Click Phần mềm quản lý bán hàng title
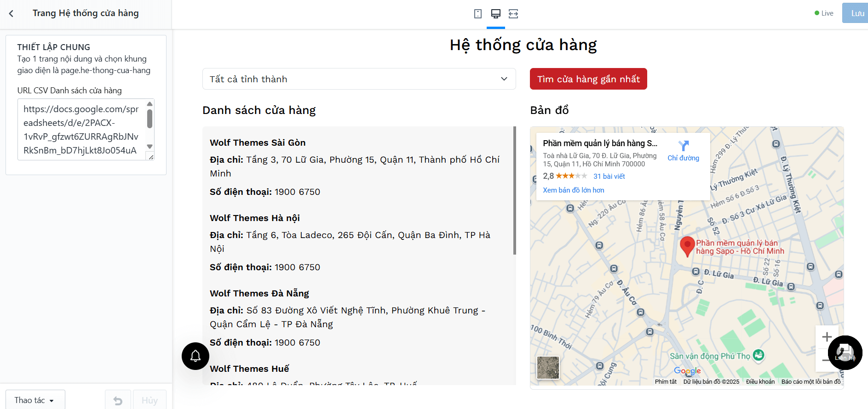868x409 pixels. tap(600, 143)
